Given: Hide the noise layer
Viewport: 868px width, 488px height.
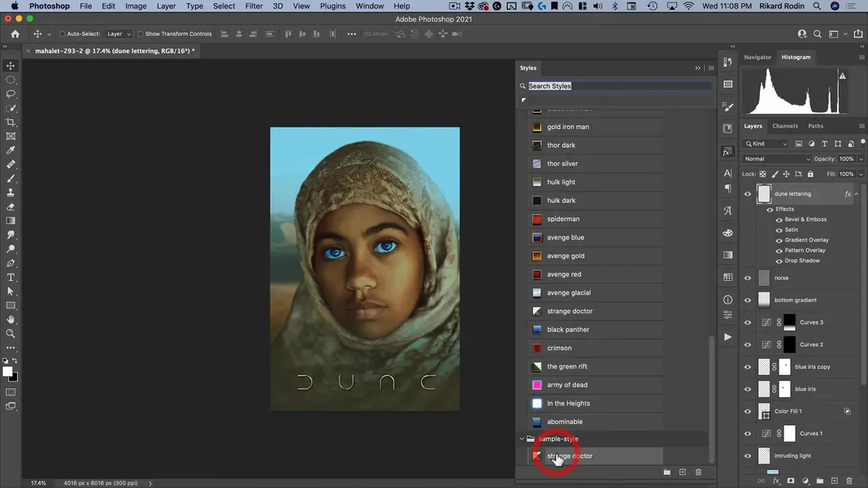Looking at the screenshot, I should pos(748,278).
